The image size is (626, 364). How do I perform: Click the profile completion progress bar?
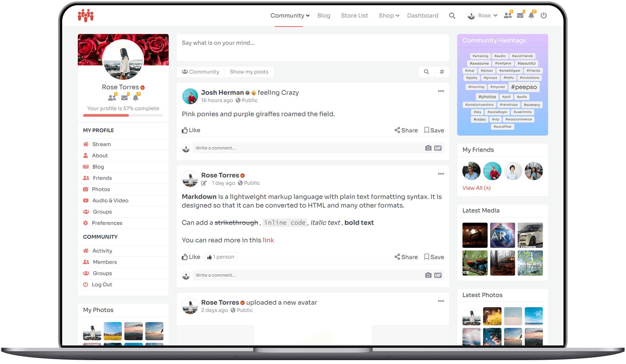123,115
